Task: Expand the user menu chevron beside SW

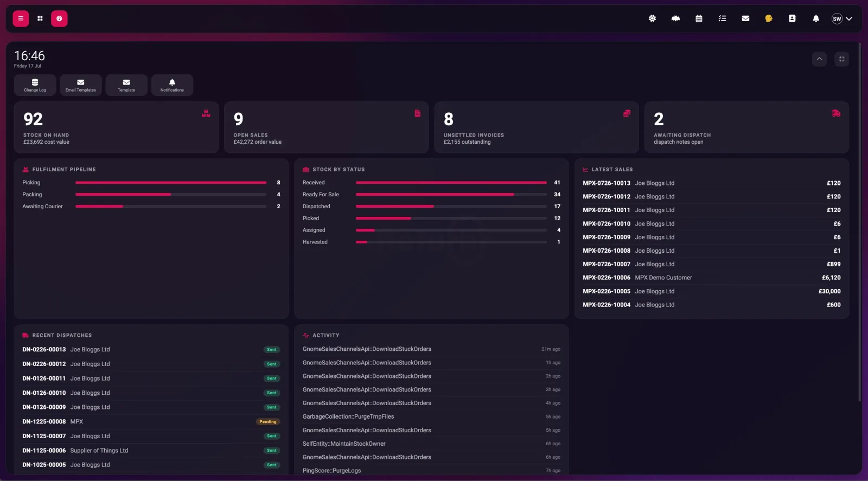Action: 849,18
